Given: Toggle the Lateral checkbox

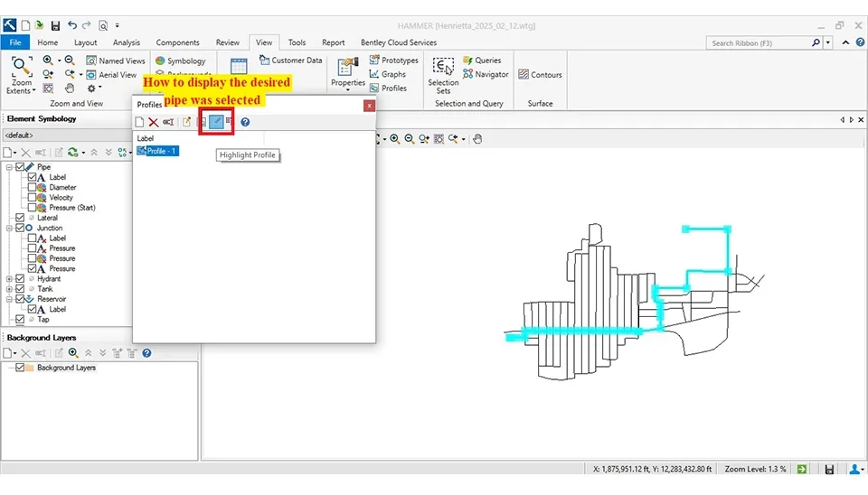Looking at the screenshot, I should pyautogui.click(x=21, y=218).
